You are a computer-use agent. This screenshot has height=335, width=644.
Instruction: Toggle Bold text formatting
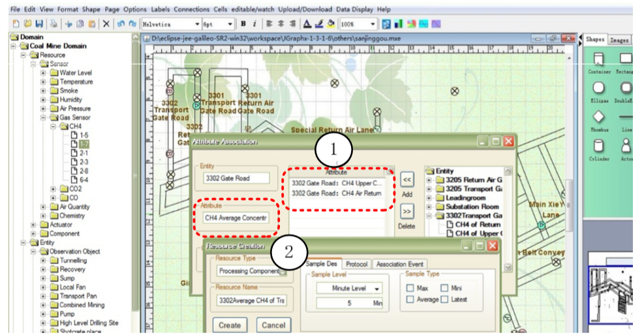pyautogui.click(x=244, y=24)
